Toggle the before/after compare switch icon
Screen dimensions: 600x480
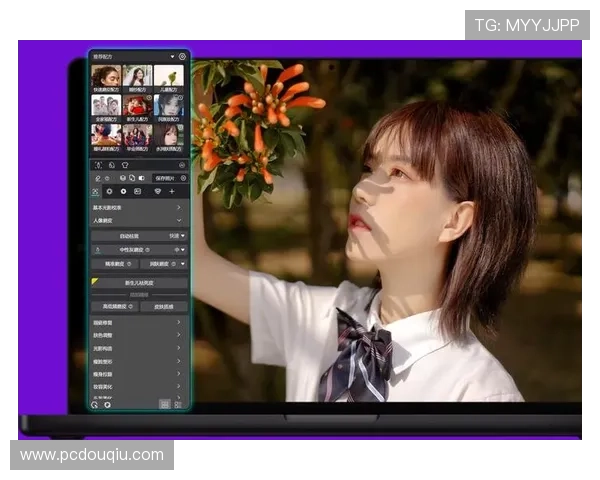pos(142,178)
